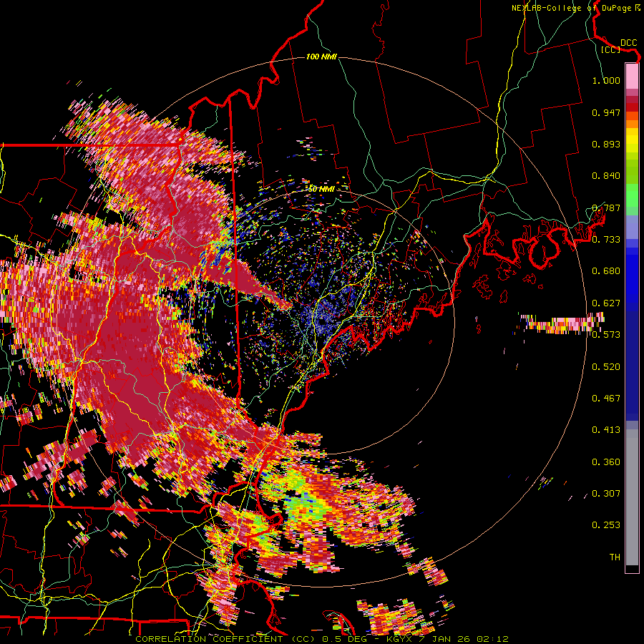The height and width of the screenshot is (644, 644).
Task: Click the 0.787 scale label
Action: tap(606, 208)
